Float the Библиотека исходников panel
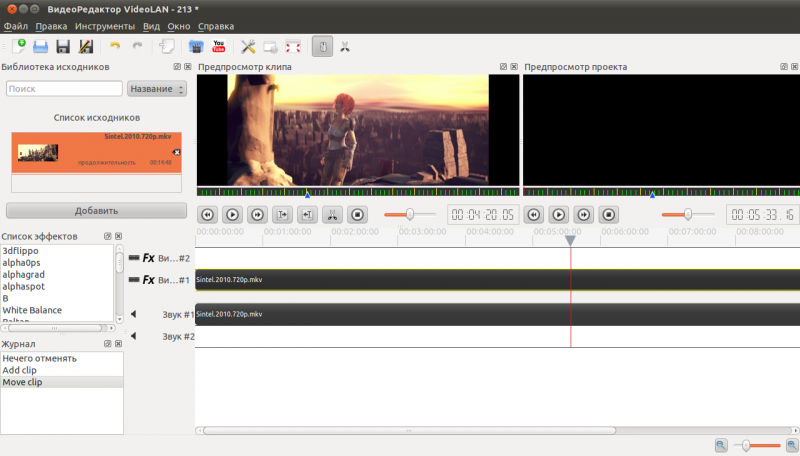Viewport: 800px width, 456px height. [x=177, y=67]
